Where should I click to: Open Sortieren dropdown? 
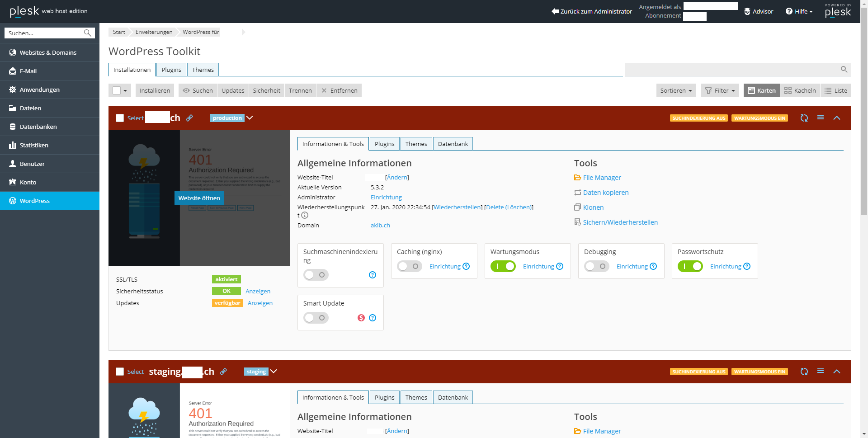point(676,90)
